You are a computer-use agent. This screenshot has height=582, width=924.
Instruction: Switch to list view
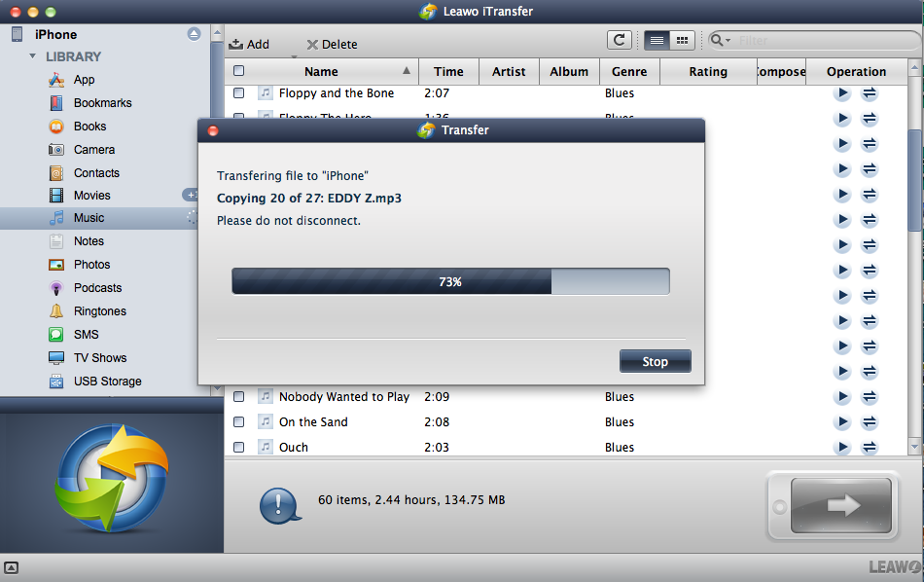(x=657, y=40)
